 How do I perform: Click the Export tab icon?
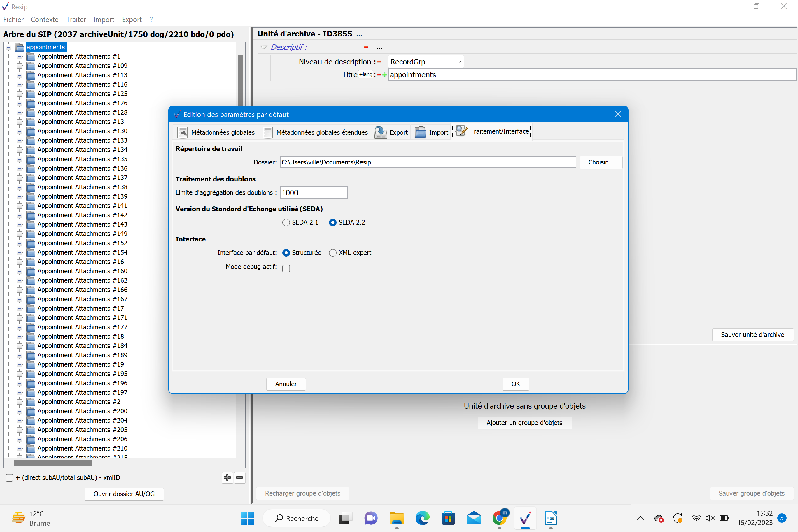(380, 132)
